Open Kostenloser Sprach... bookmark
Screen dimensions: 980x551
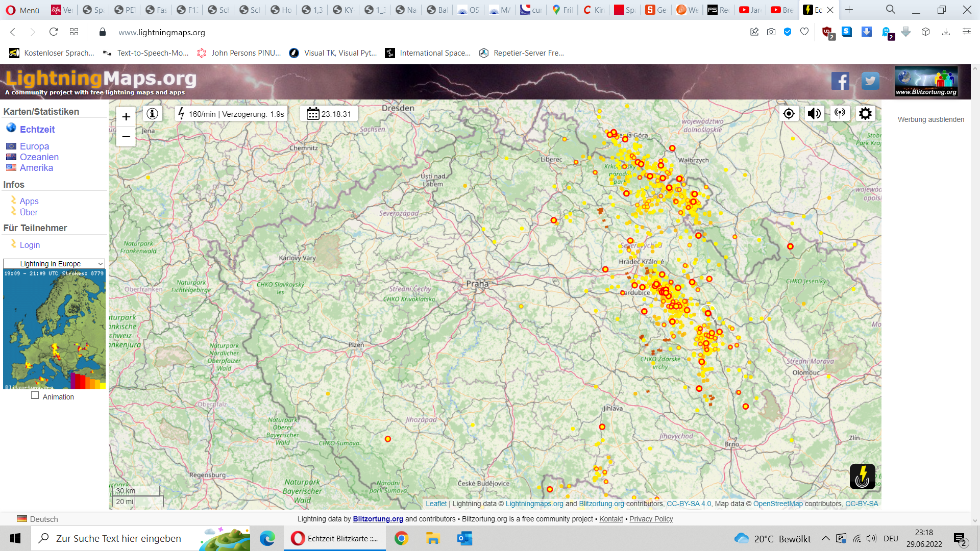click(x=52, y=53)
